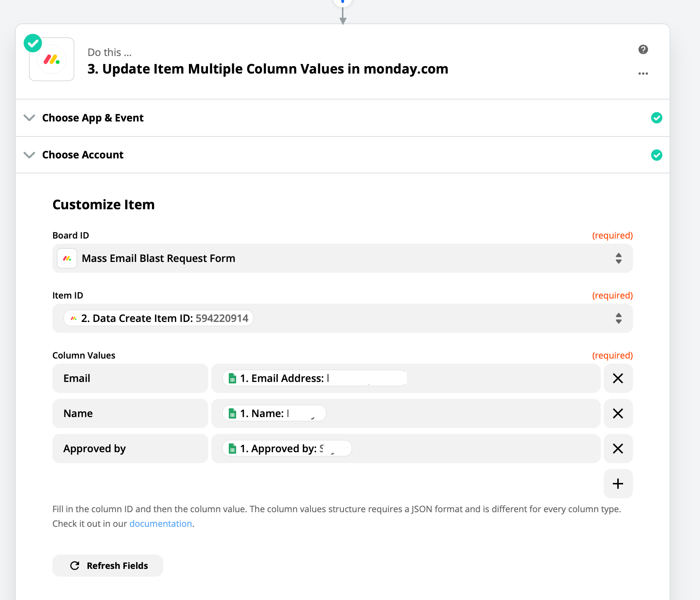Image resolution: width=700 pixels, height=600 pixels.
Task: Click the Item ID label
Action: point(68,295)
